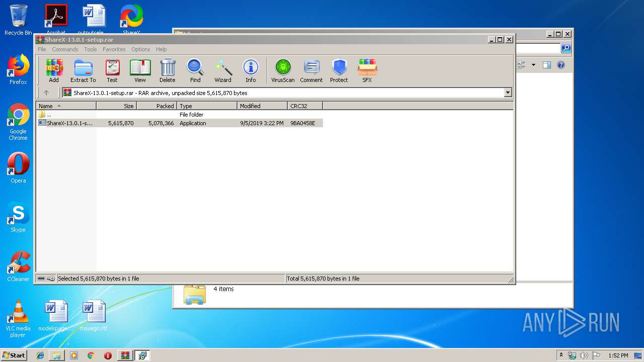Click the Delete trash bin icon
The image size is (644, 362).
[168, 70]
